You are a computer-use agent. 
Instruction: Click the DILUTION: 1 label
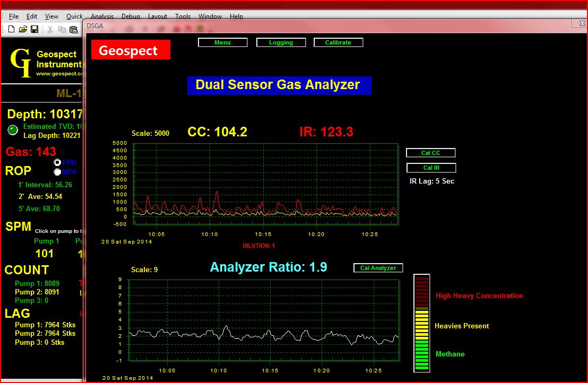[x=259, y=246]
